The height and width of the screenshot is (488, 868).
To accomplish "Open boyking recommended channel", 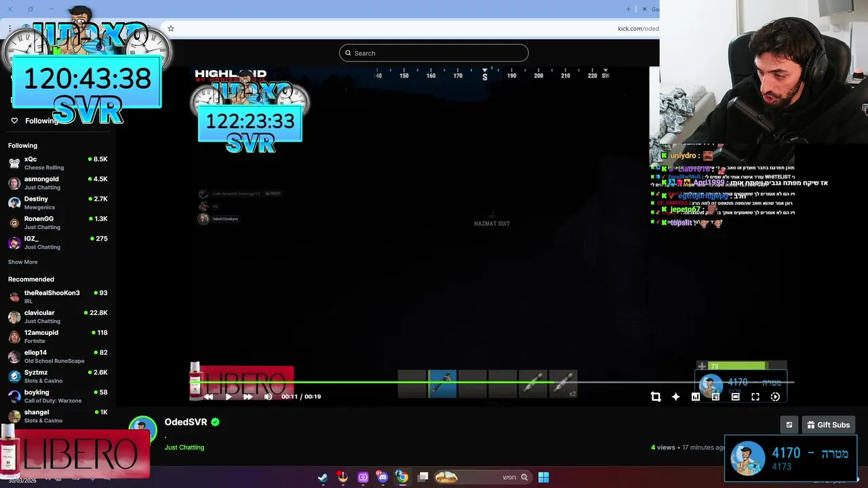I will pos(58,396).
